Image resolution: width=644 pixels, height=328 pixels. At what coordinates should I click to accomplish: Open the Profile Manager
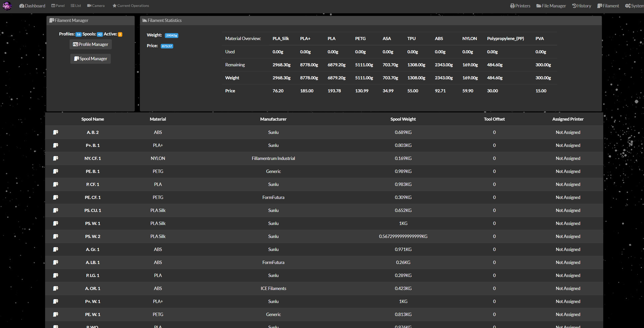pos(90,44)
